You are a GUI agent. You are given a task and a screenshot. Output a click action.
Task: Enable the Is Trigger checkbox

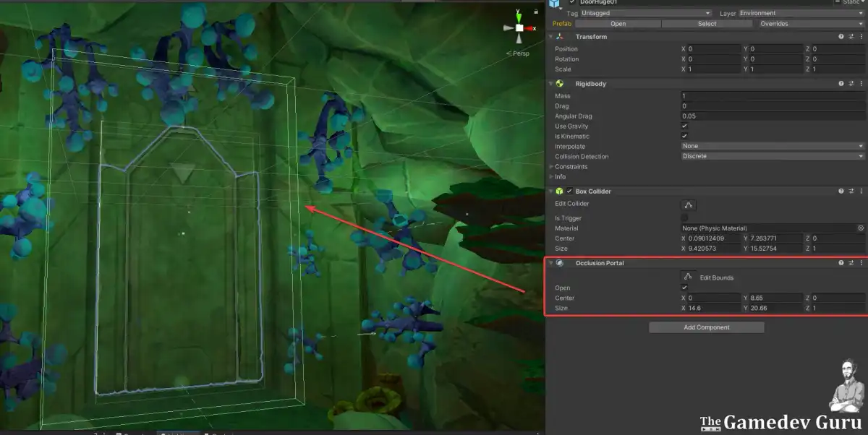pyautogui.click(x=684, y=217)
